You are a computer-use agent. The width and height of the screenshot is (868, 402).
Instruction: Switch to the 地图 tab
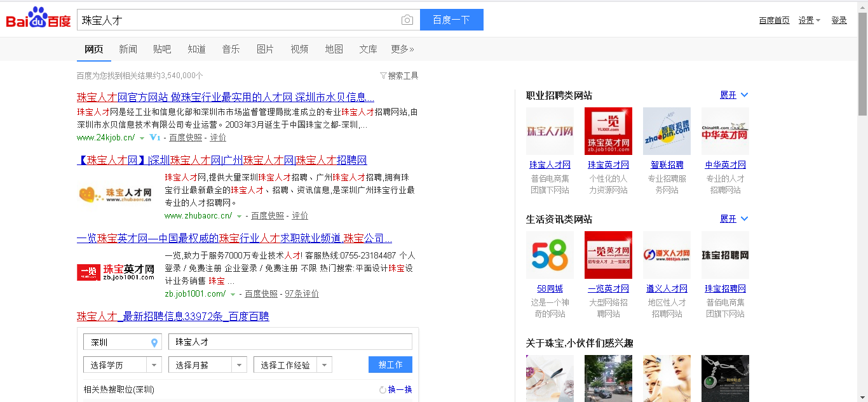[334, 49]
